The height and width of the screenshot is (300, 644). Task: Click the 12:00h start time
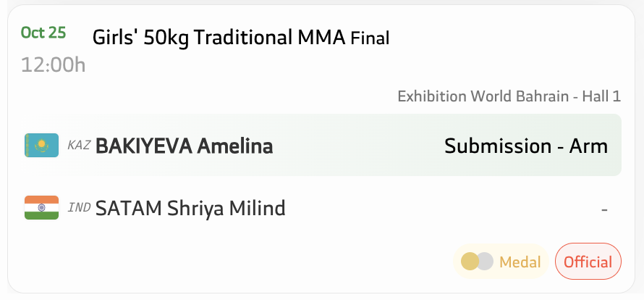pos(54,64)
